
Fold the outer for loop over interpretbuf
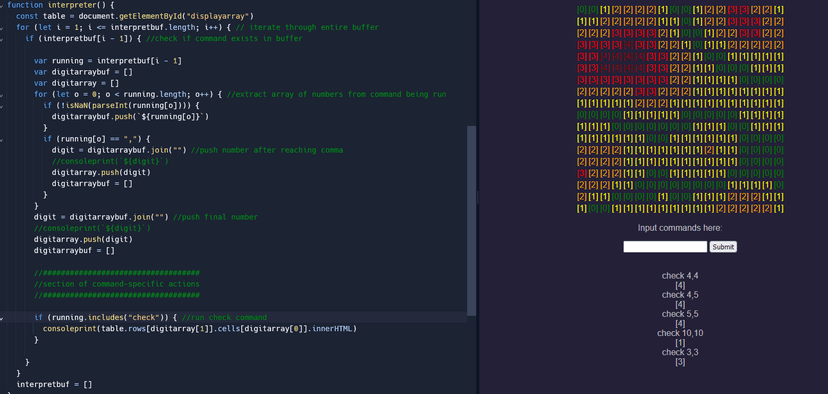2,27
